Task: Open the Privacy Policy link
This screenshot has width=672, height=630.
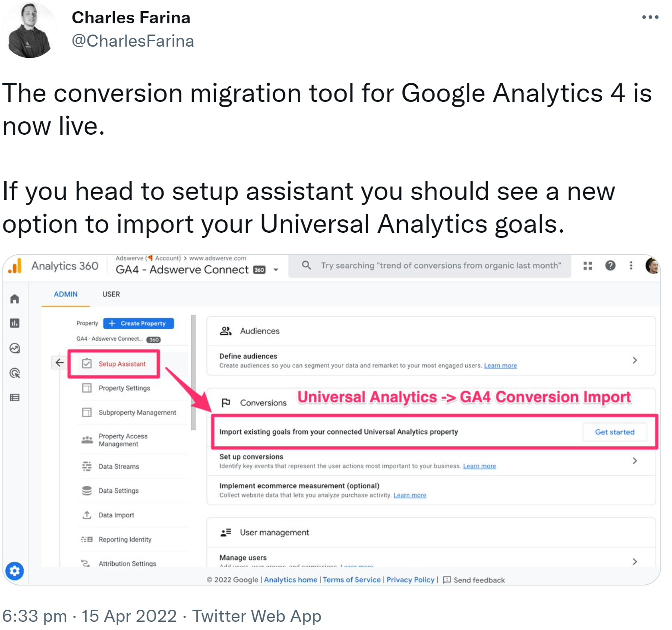Action: (410, 580)
